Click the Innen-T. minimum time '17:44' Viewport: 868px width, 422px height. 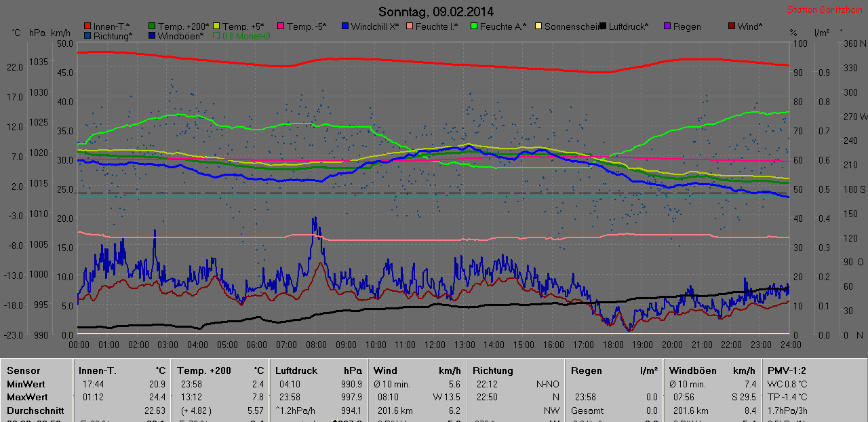pyautogui.click(x=92, y=384)
